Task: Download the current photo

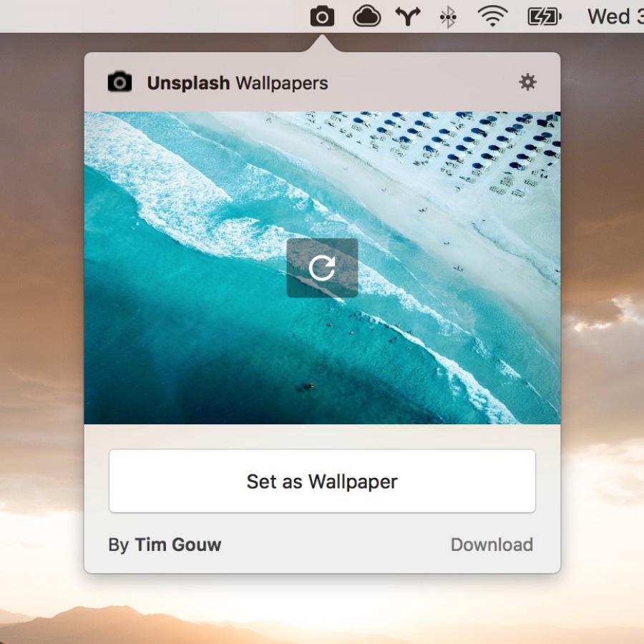Action: pos(492,545)
